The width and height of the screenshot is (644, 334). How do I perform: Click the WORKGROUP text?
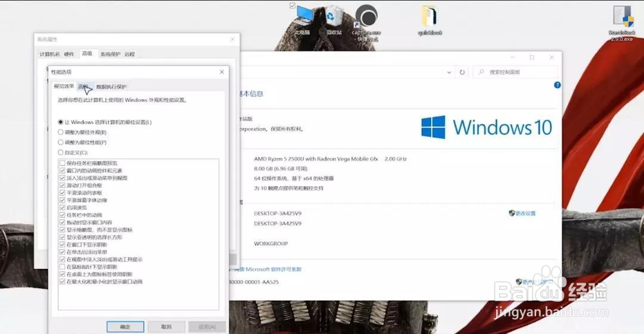pyautogui.click(x=270, y=243)
